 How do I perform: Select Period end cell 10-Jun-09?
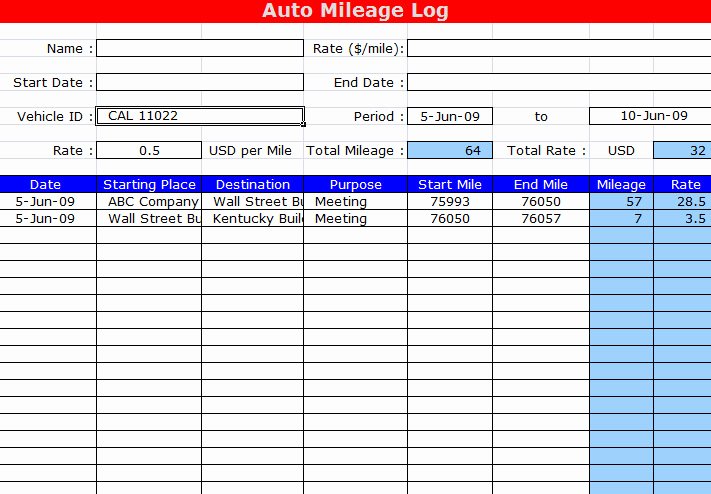pos(650,116)
